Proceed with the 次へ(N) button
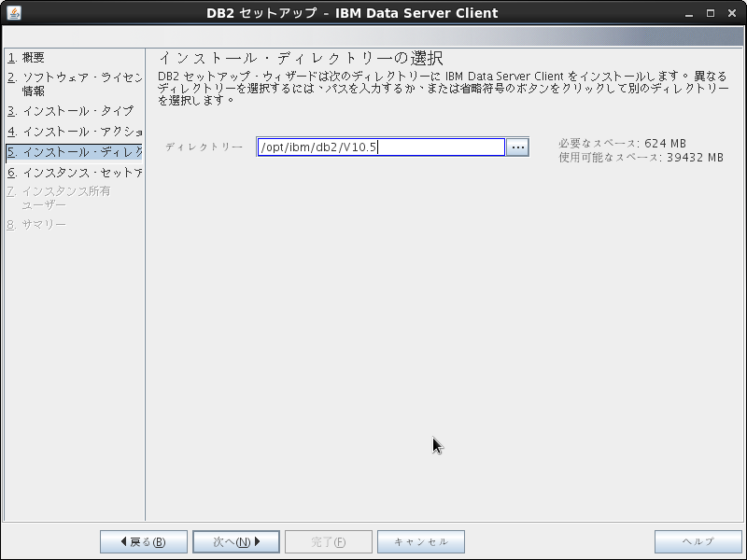 pos(236,542)
